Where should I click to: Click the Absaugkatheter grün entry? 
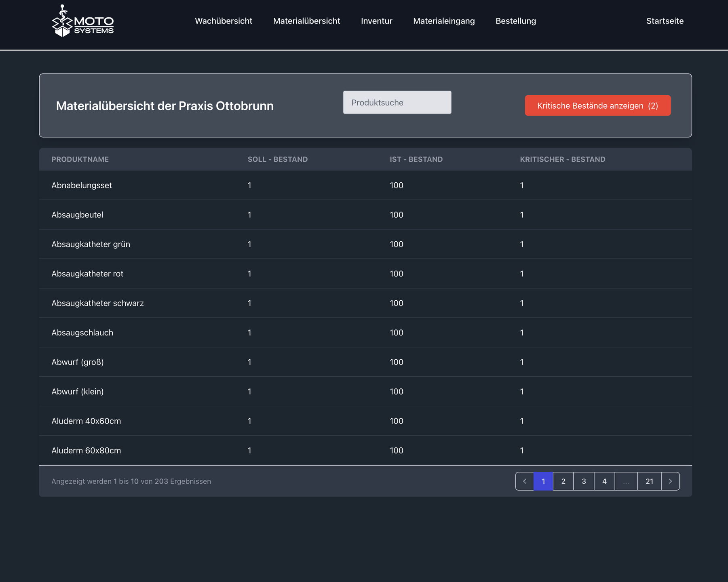point(91,244)
